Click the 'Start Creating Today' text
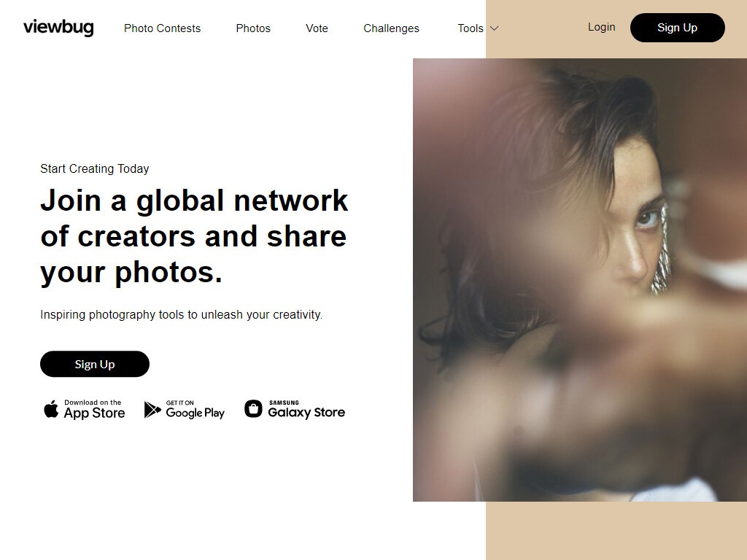This screenshot has width=747, height=560. pos(95,168)
